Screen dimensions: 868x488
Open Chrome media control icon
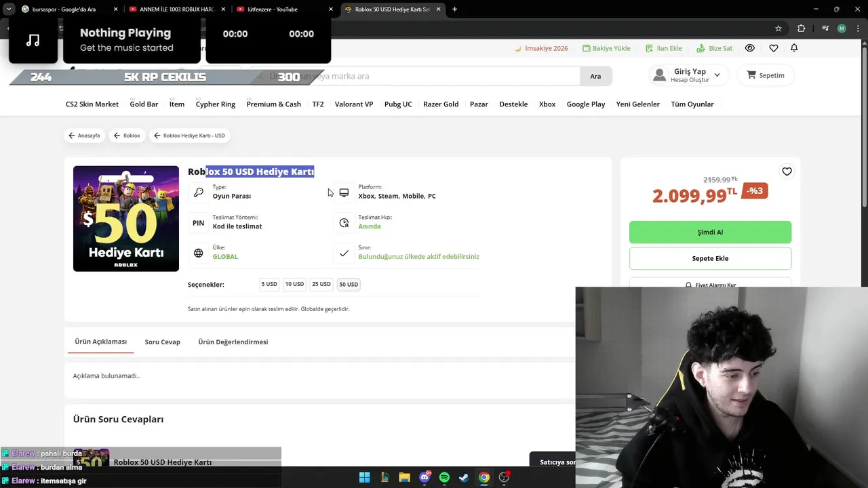point(825,28)
